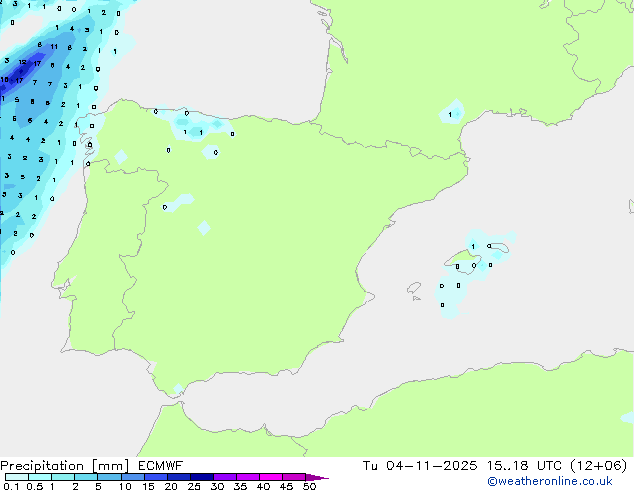Click the "ECMWF" model label
This screenshot has width=634, height=490.
coord(161,466)
